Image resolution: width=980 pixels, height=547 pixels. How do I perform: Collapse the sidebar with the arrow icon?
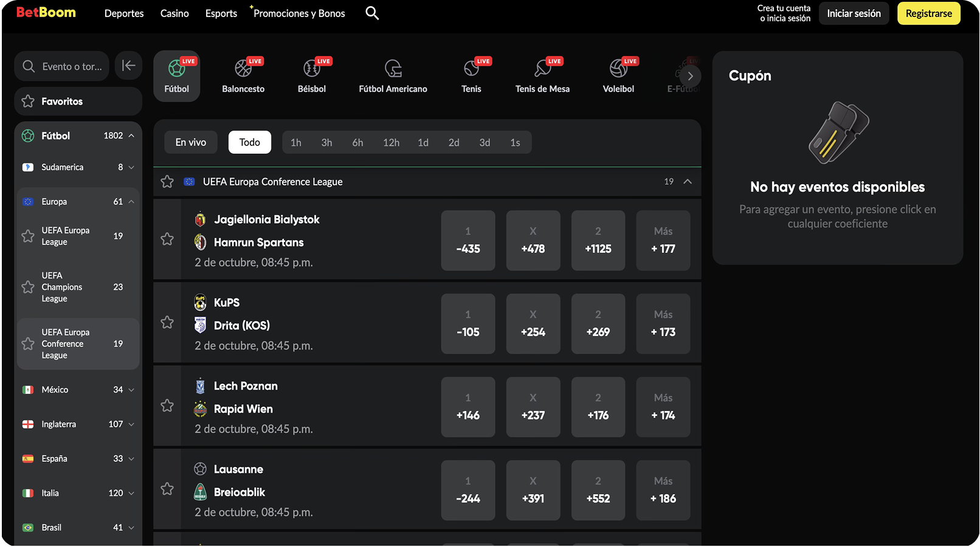[128, 66]
